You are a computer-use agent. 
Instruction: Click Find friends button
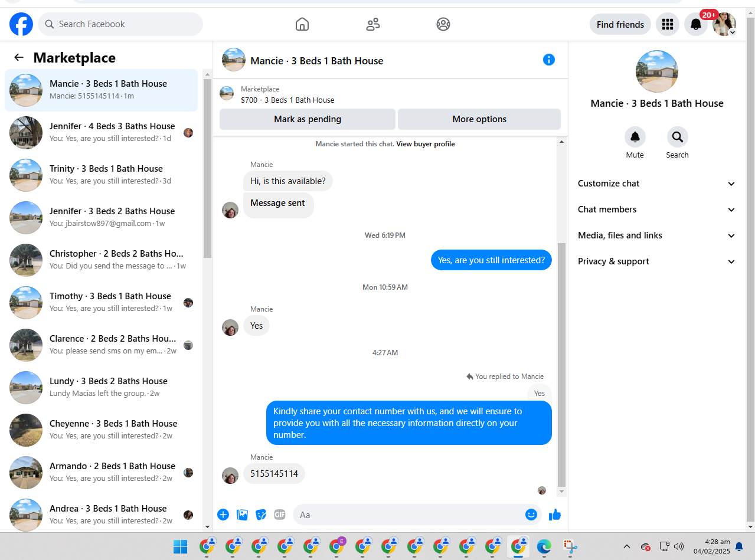[620, 24]
